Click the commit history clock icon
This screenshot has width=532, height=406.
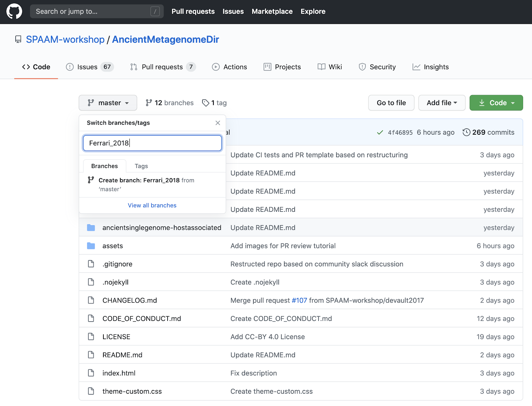[466, 132]
